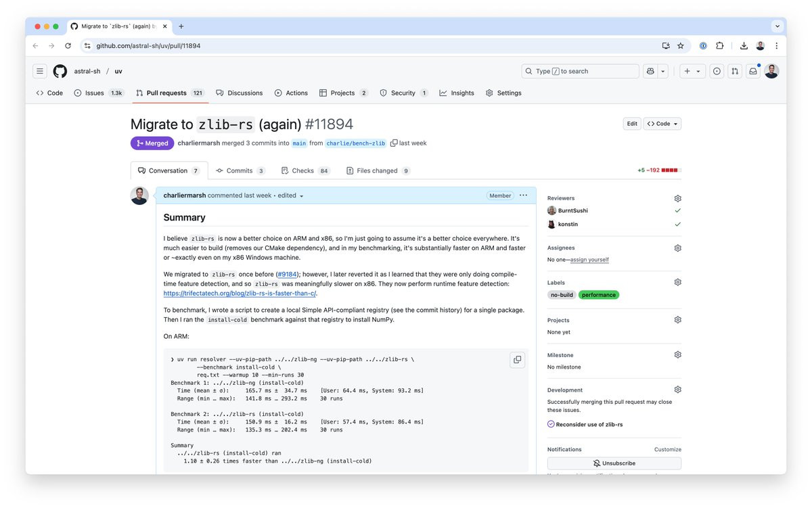Open reviewer konstin profile
The height and width of the screenshot is (508, 812).
pyautogui.click(x=568, y=224)
